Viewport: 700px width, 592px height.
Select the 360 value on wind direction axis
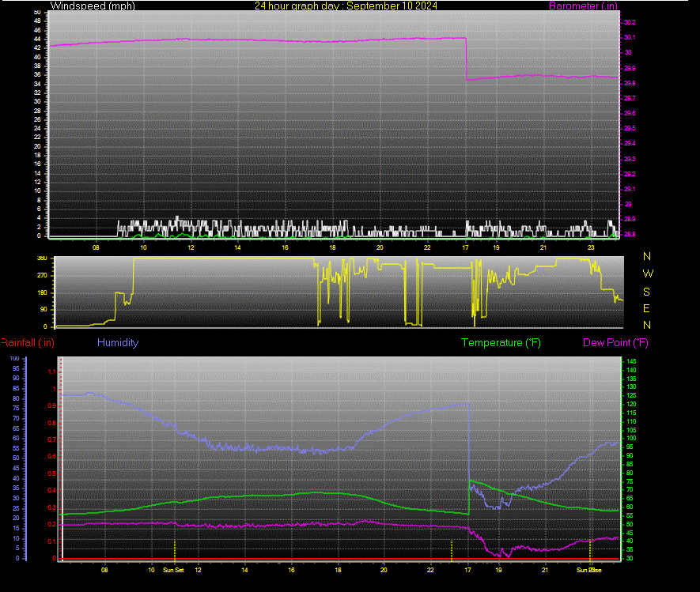(42, 258)
